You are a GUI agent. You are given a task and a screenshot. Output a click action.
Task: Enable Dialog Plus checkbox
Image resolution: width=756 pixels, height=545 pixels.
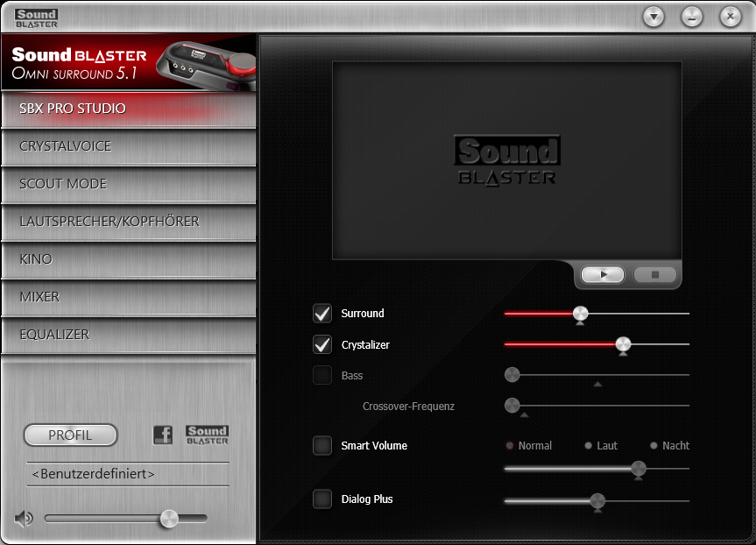pos(322,499)
